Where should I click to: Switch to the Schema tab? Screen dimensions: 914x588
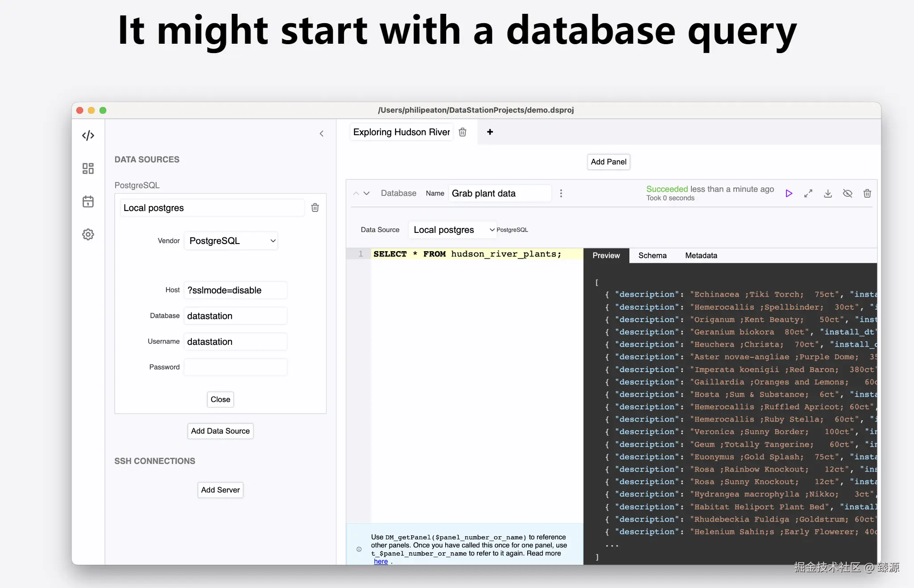[x=652, y=256]
